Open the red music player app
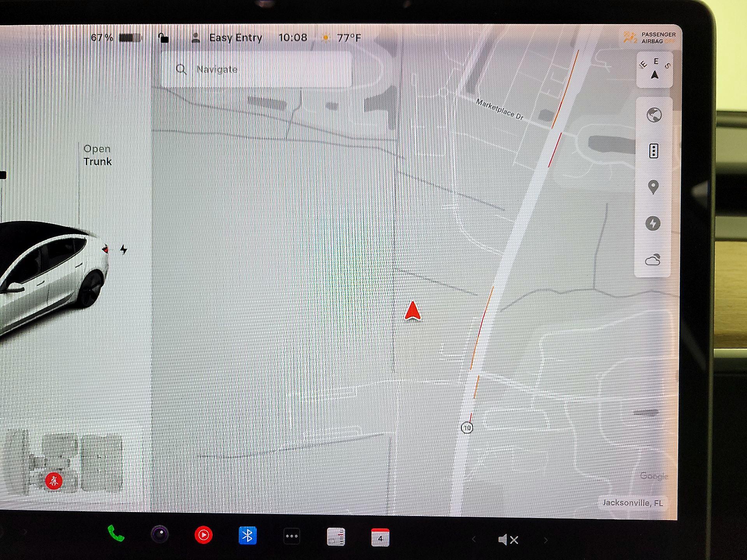This screenshot has height=560, width=747. tap(203, 535)
